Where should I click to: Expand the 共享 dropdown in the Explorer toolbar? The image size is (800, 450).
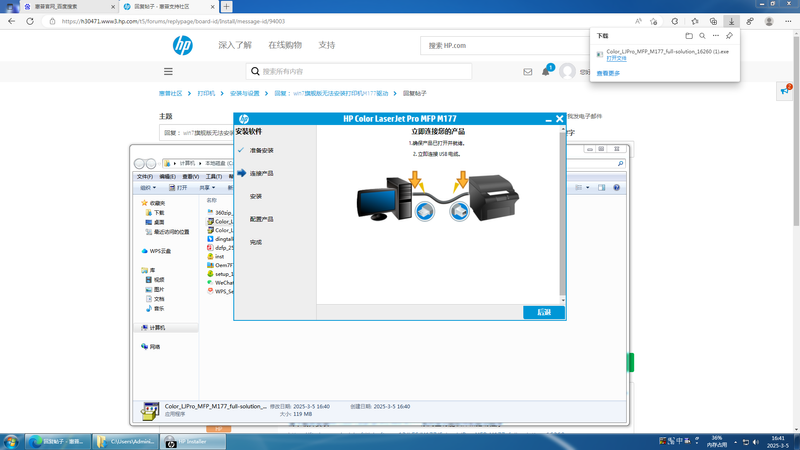[x=207, y=187]
